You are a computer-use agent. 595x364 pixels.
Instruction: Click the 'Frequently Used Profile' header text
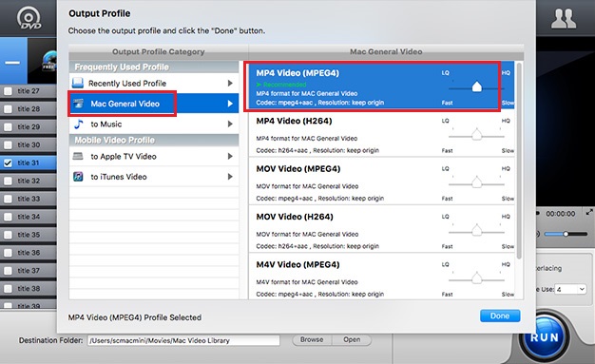click(122, 67)
